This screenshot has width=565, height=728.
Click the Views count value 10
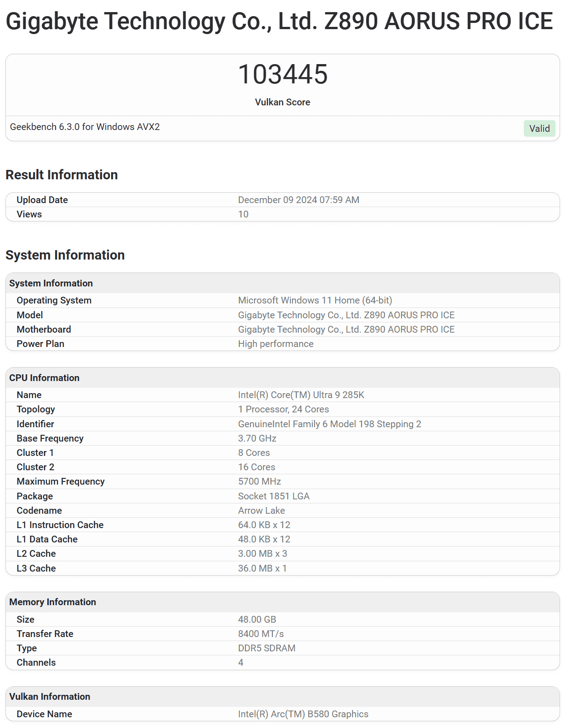pyautogui.click(x=243, y=214)
